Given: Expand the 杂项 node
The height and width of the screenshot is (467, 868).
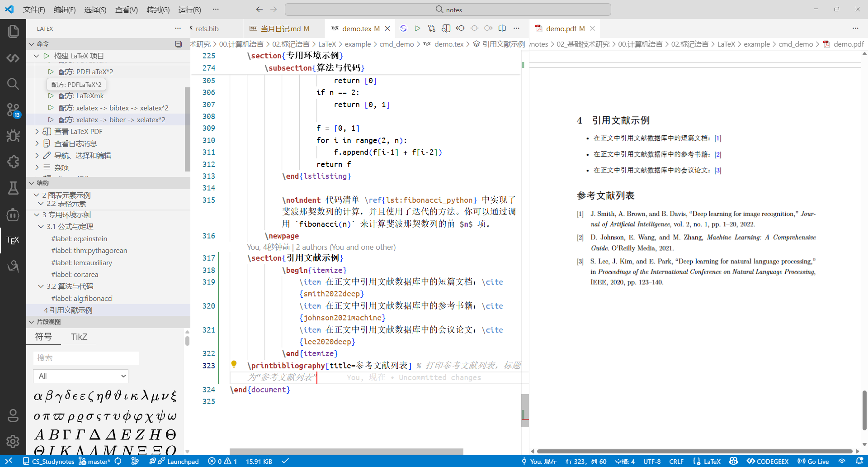Looking at the screenshot, I should tap(37, 167).
